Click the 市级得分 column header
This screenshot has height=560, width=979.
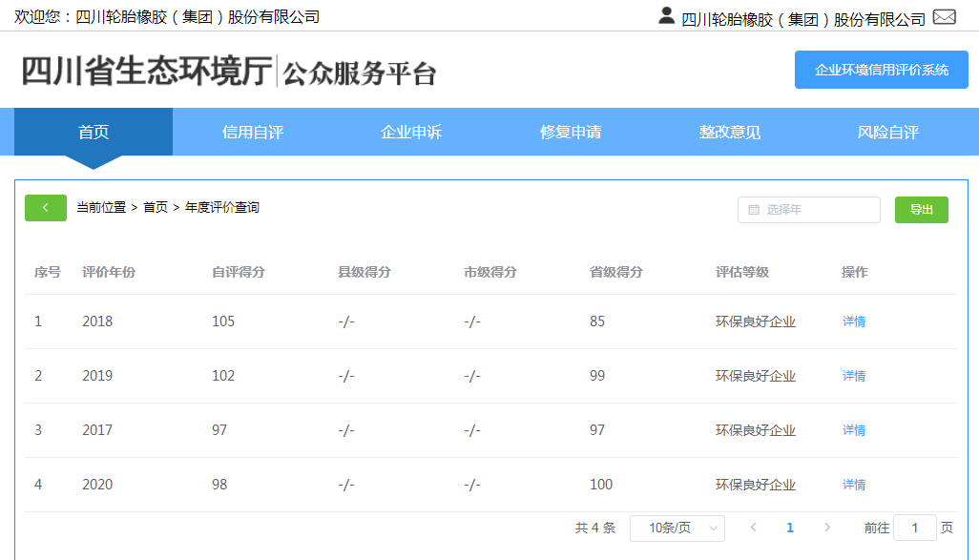[x=490, y=272]
